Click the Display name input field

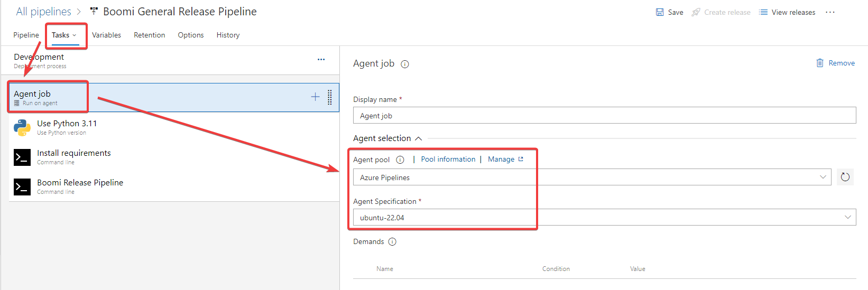point(604,115)
